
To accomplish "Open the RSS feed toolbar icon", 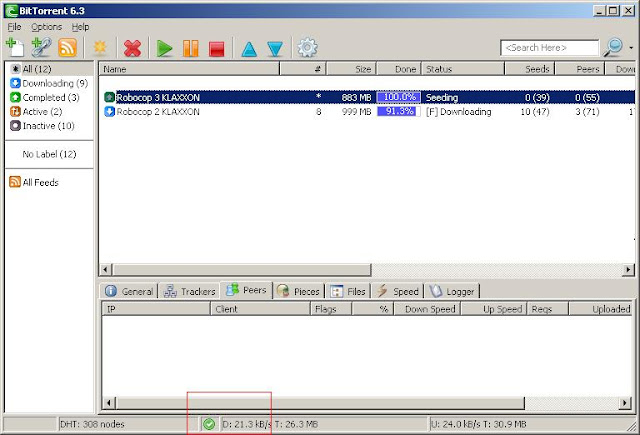I will 67,48.
